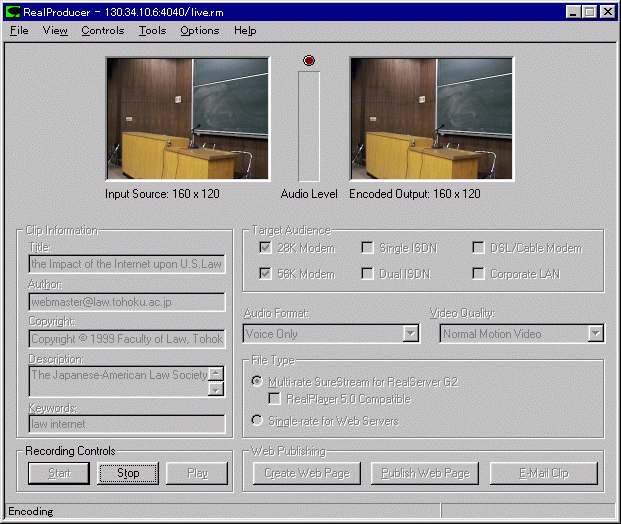Screen dimensions: 621x524
Task: Click the Encoding status bar text
Action: point(30,511)
